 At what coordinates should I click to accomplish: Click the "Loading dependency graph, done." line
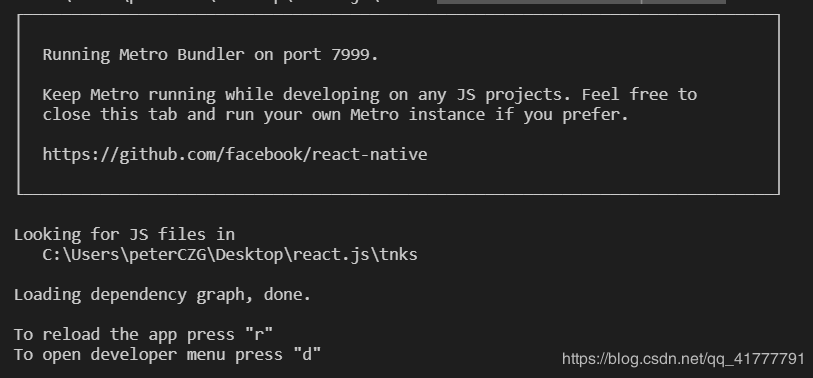162,295
